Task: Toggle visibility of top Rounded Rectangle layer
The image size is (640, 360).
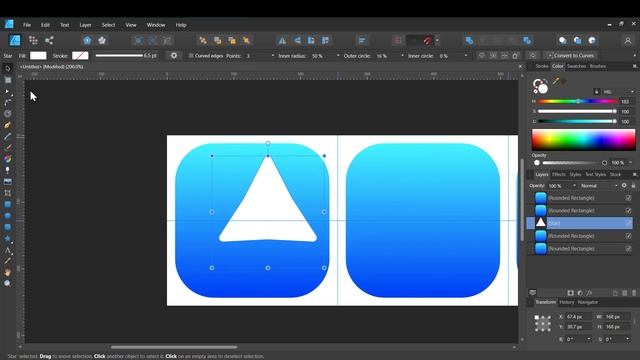Action: click(628, 198)
